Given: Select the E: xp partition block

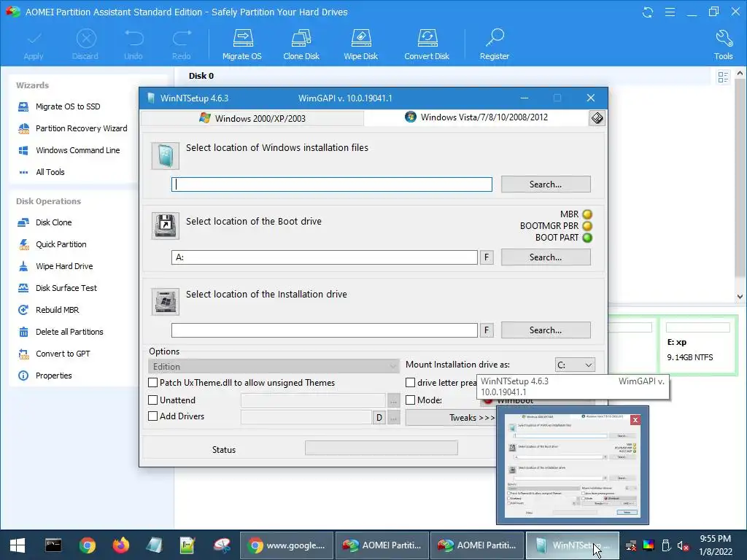Looking at the screenshot, I should click(698, 346).
